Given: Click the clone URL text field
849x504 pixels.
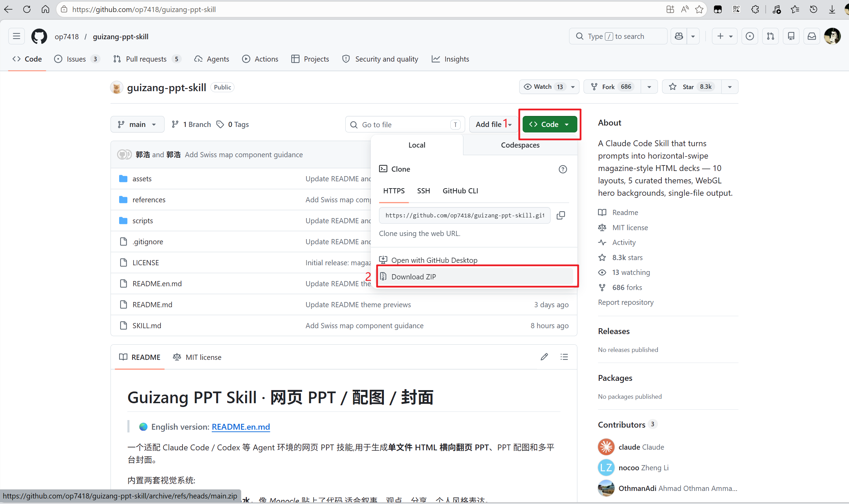Looking at the screenshot, I should [x=465, y=215].
